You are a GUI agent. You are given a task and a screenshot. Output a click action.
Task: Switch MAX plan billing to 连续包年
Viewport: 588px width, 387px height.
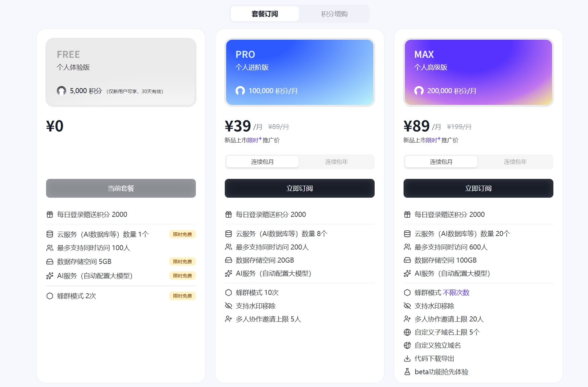pos(515,162)
